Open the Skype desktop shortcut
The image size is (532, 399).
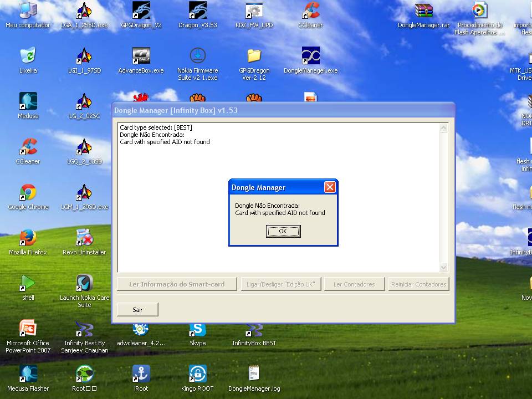(197, 330)
